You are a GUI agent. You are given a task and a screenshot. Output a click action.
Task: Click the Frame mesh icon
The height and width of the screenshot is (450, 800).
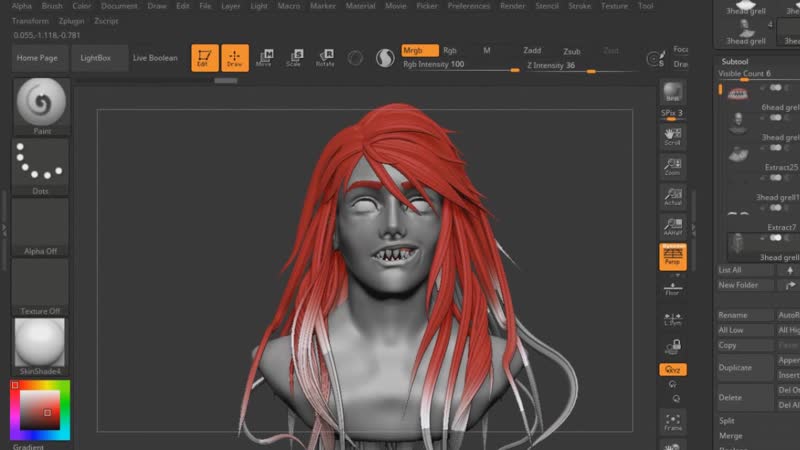click(x=673, y=421)
